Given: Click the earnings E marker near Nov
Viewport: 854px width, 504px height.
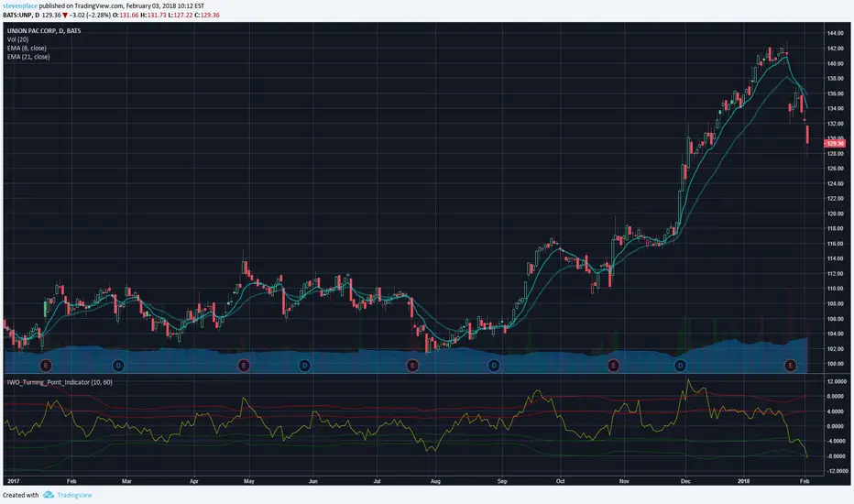Looking at the screenshot, I should point(613,366).
